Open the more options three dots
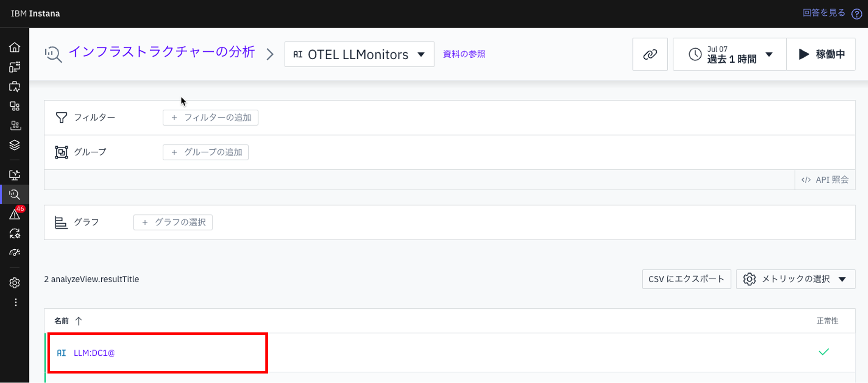Screen dimensions: 868x383 [15, 302]
